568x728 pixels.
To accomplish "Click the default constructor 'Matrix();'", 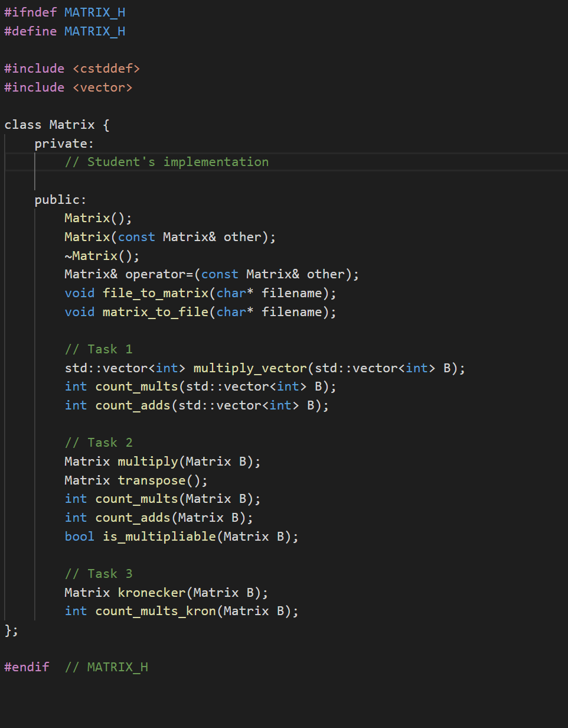I will click(x=99, y=218).
